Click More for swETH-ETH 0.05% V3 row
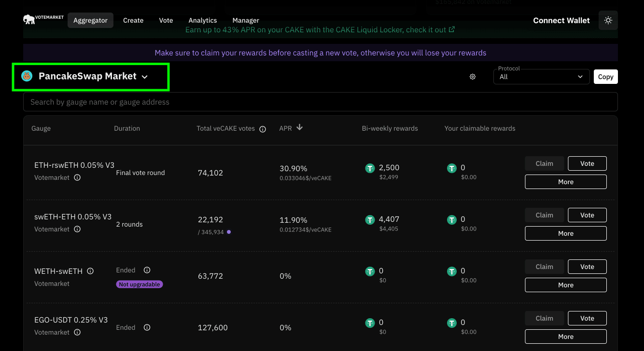Screen dimensions: 644x351 pyautogui.click(x=565, y=233)
